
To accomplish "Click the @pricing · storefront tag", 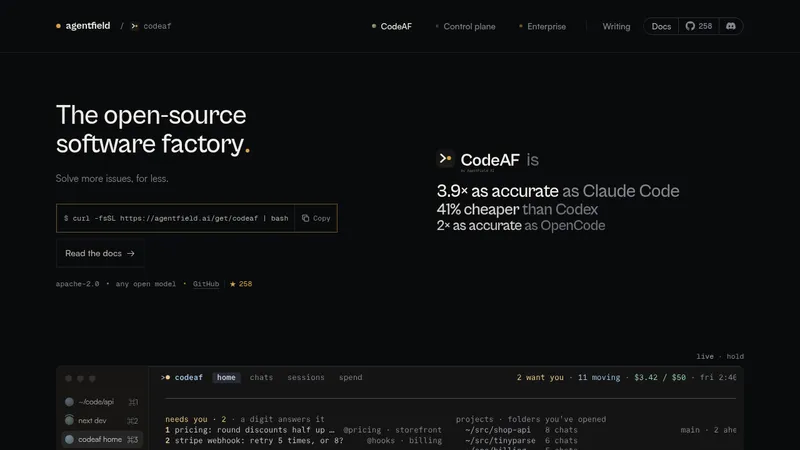I will coord(392,430).
